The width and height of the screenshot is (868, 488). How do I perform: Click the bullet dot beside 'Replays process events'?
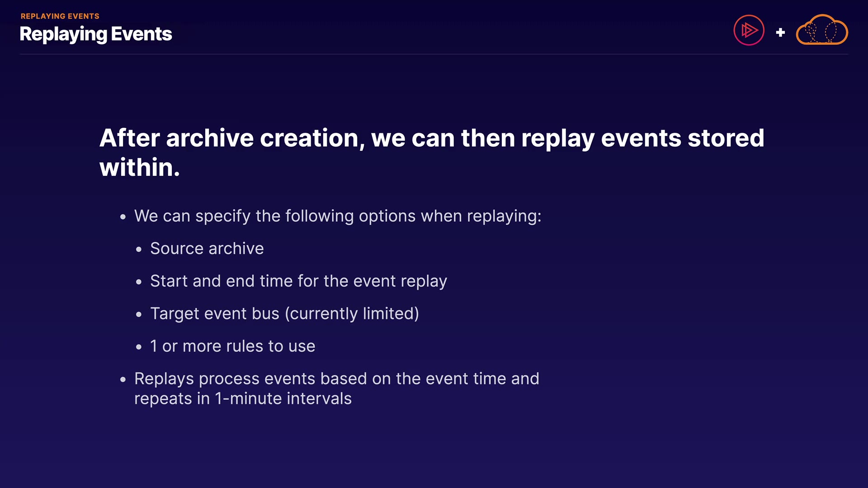click(x=123, y=380)
